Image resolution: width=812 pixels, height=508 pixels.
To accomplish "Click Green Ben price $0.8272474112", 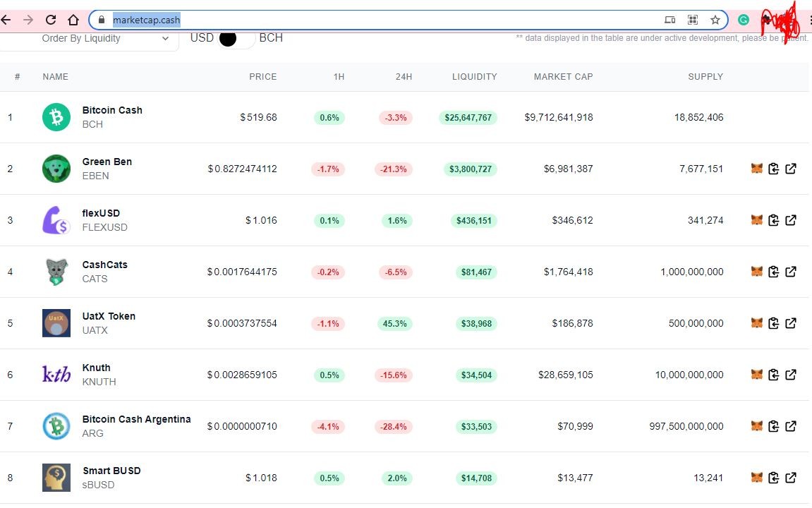I will [x=243, y=169].
